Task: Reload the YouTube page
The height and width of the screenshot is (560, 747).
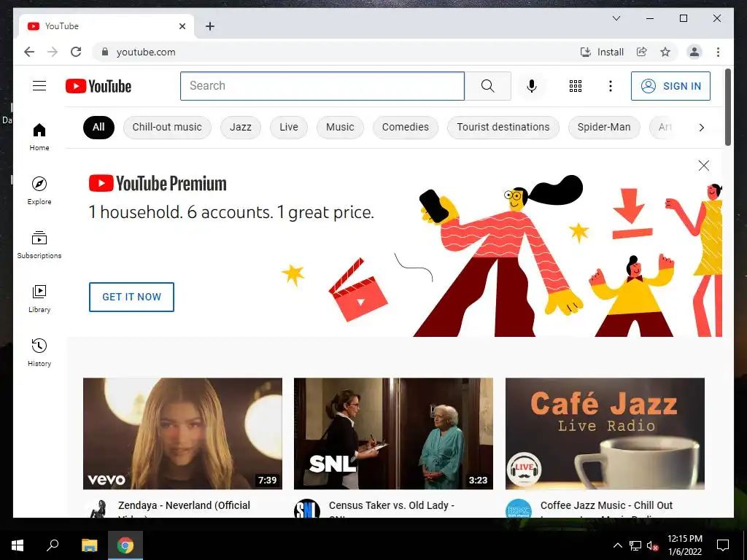Action: (x=76, y=52)
